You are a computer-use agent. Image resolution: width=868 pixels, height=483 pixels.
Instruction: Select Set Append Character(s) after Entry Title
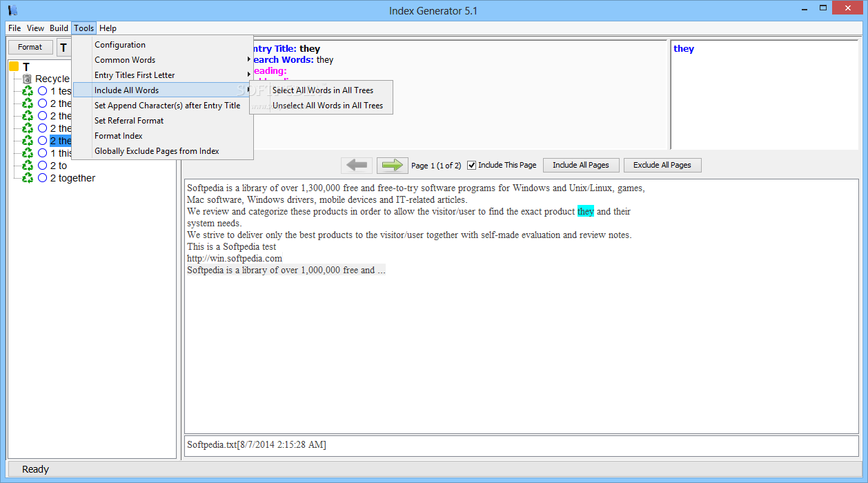(162, 106)
